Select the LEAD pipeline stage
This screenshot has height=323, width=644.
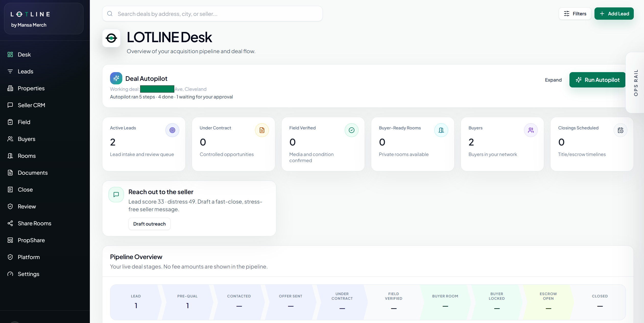(x=136, y=302)
